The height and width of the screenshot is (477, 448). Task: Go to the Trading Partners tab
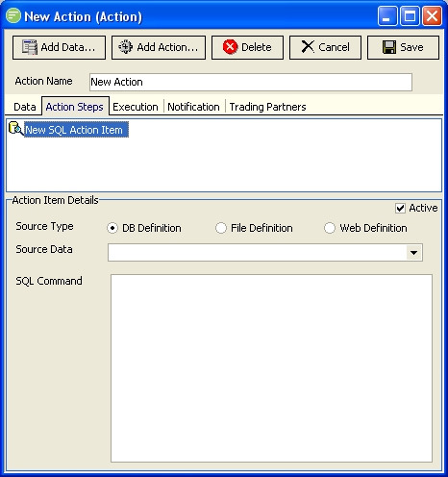coord(267,107)
